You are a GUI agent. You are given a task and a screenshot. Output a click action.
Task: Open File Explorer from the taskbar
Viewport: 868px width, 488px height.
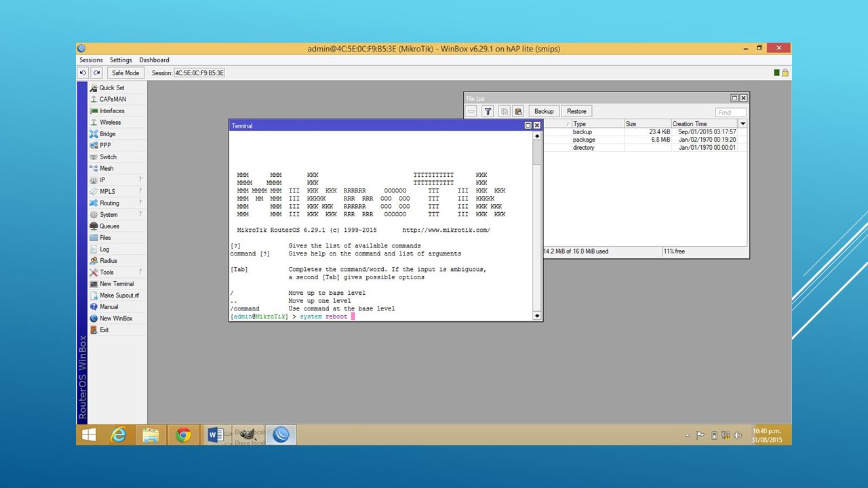tap(151, 435)
